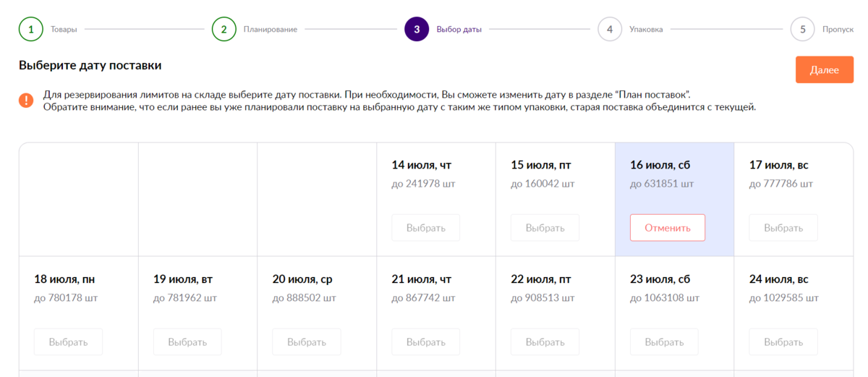This screenshot has width=868, height=377.
Task: Click step 1 circle for Товары
Action: click(31, 30)
